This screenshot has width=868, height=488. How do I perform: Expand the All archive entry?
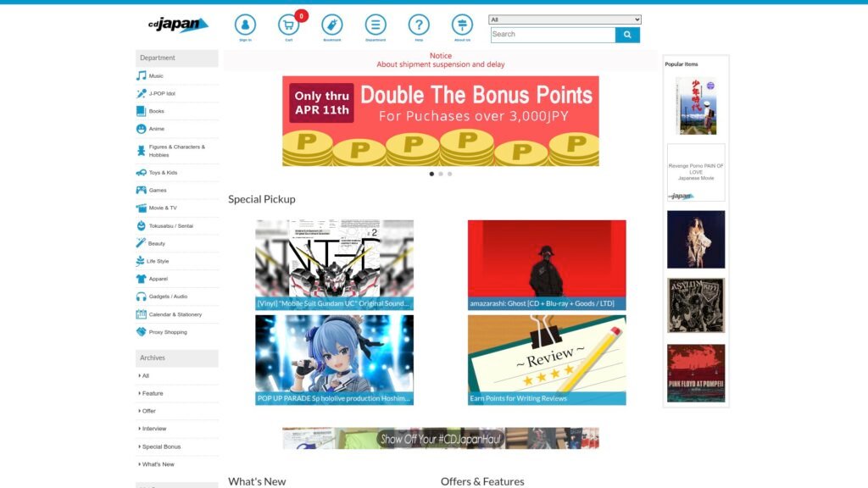(144, 375)
